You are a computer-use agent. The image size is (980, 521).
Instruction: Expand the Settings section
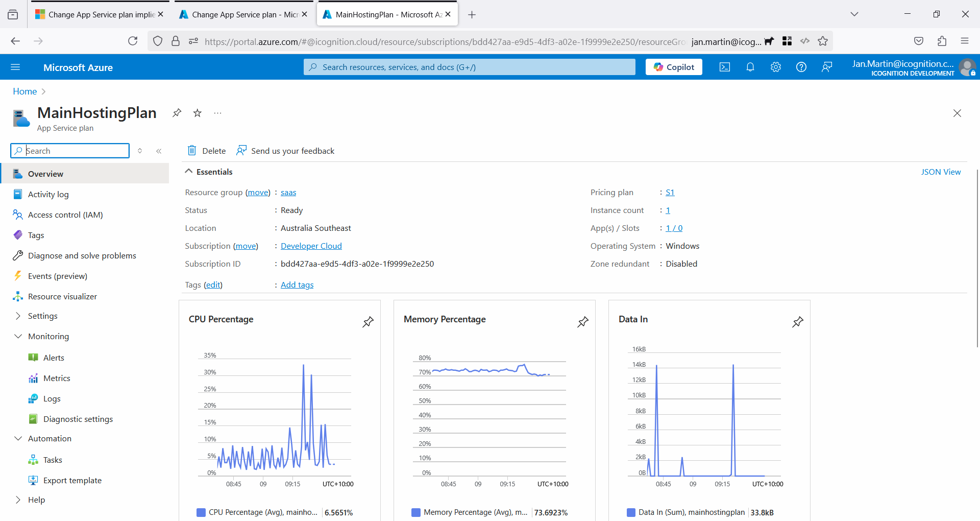tap(42, 316)
